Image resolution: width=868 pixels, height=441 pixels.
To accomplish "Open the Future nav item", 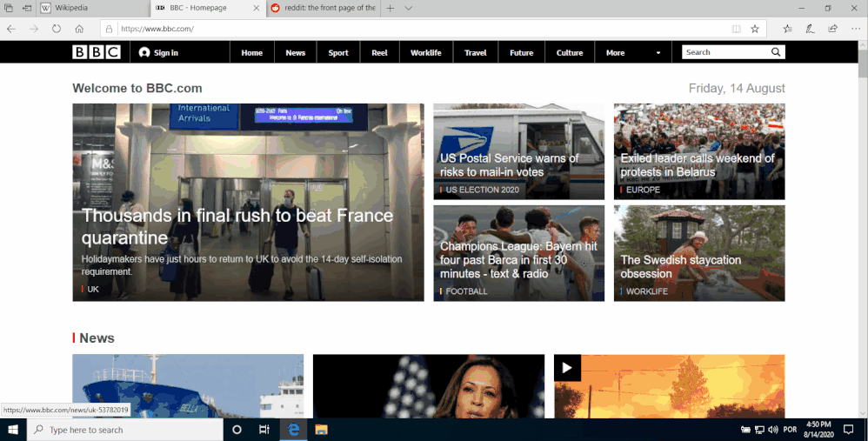I will (522, 52).
